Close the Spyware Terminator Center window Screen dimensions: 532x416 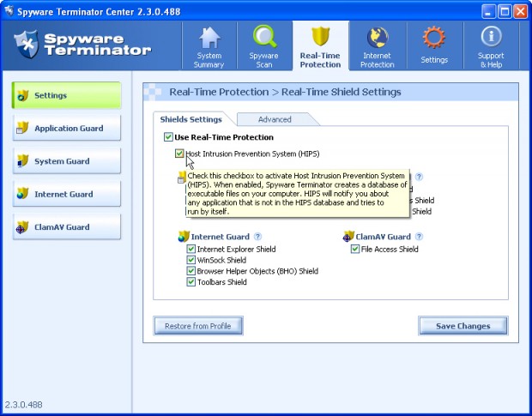tap(520, 12)
